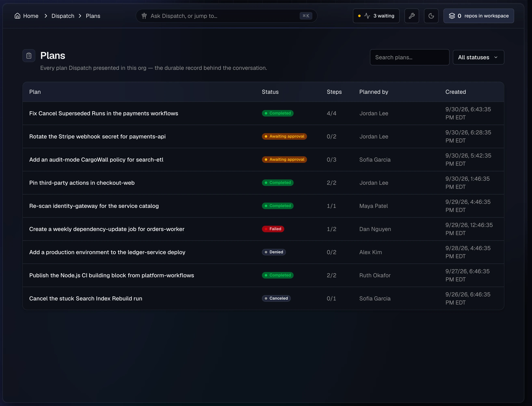This screenshot has width=532, height=406.
Task: Click the Status column header
Action: (x=270, y=92)
